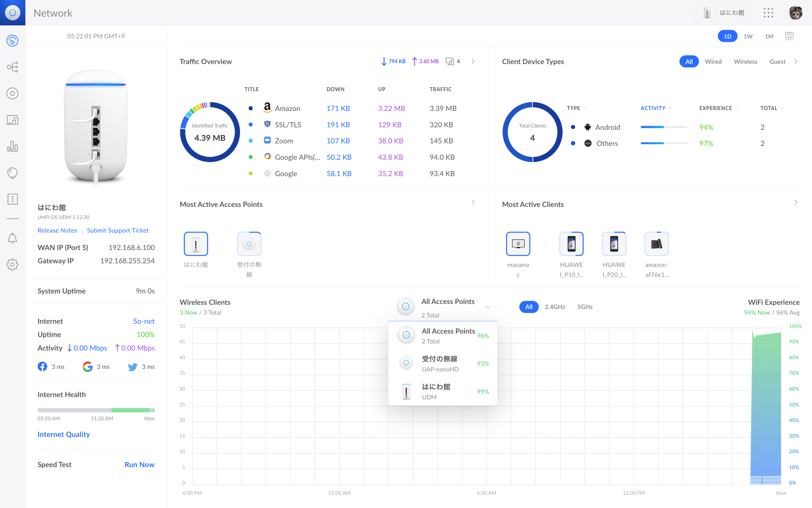Filter wireless clients by 5GHz
The image size is (812, 508).
(x=585, y=307)
